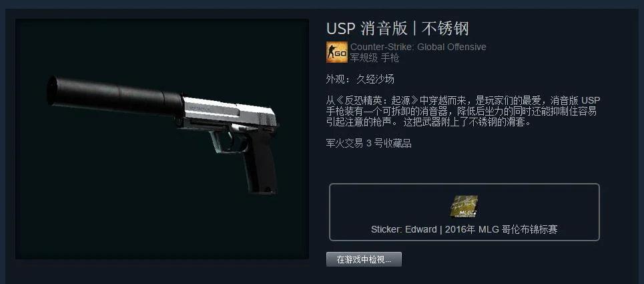Click the dark background below the pistol preview
Image resolution: width=644 pixels, height=284 pixels.
click(x=162, y=230)
